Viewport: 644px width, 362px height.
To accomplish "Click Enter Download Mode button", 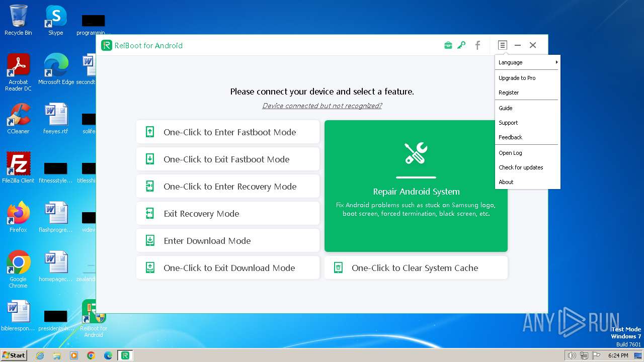I will (x=228, y=241).
